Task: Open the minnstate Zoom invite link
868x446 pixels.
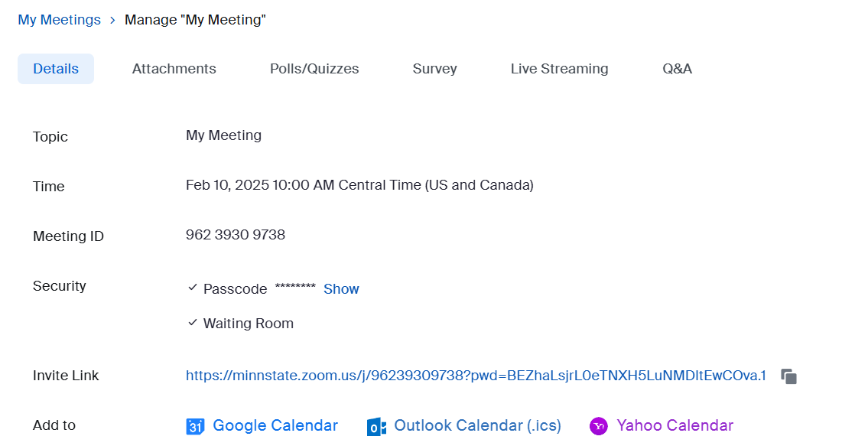Action: (476, 376)
